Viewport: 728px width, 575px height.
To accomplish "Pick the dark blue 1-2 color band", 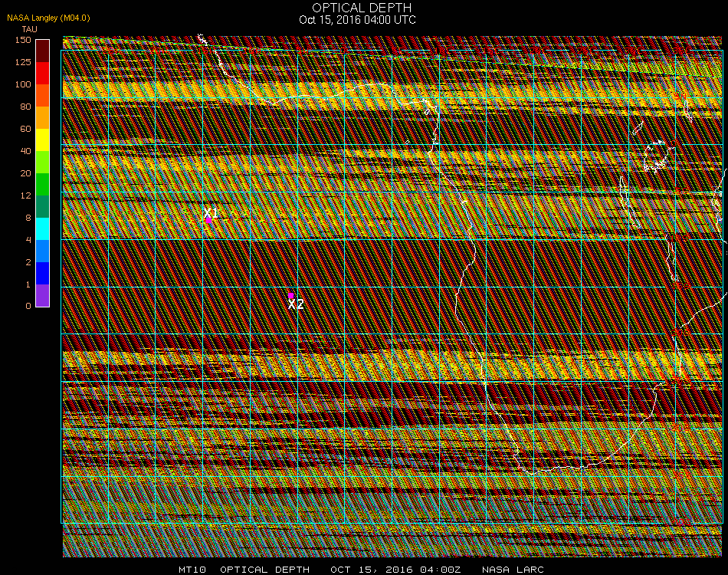I will pyautogui.click(x=42, y=274).
